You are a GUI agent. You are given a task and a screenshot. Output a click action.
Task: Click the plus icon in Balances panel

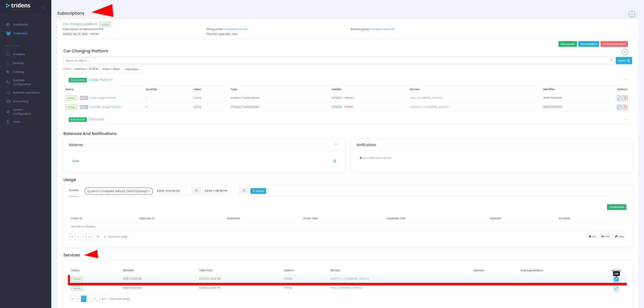[336, 145]
